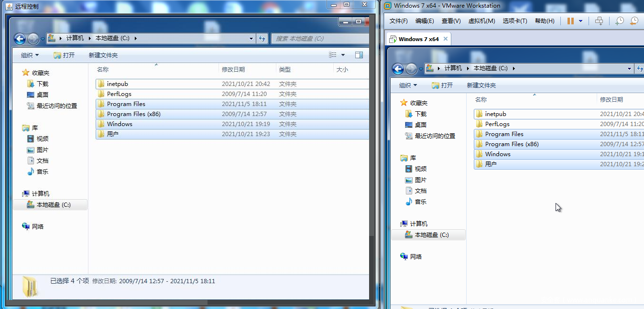Screen dimensions: 644x309
Task: Go back in the 远程控制 explorer window
Action: pyautogui.click(x=20, y=39)
